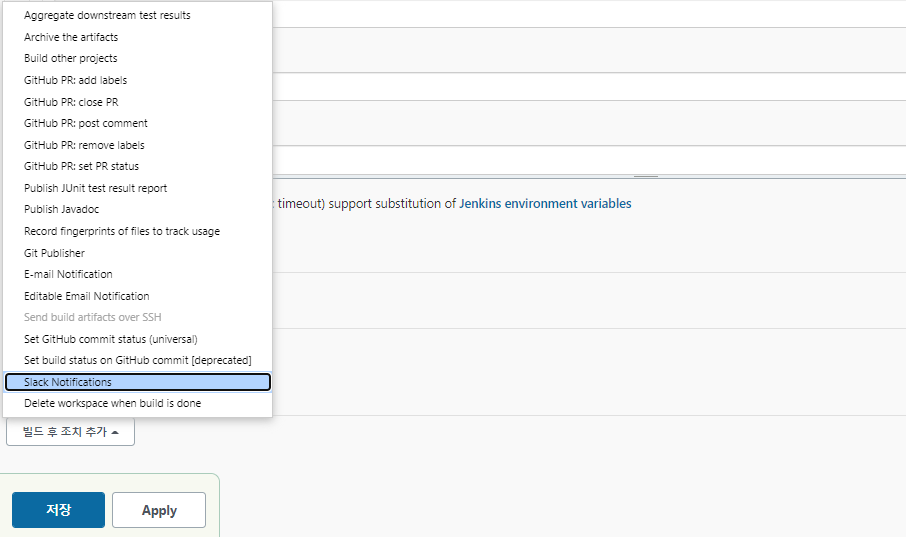906x537 pixels.
Task: Select Git Publisher entry
Action: pyautogui.click(x=138, y=253)
